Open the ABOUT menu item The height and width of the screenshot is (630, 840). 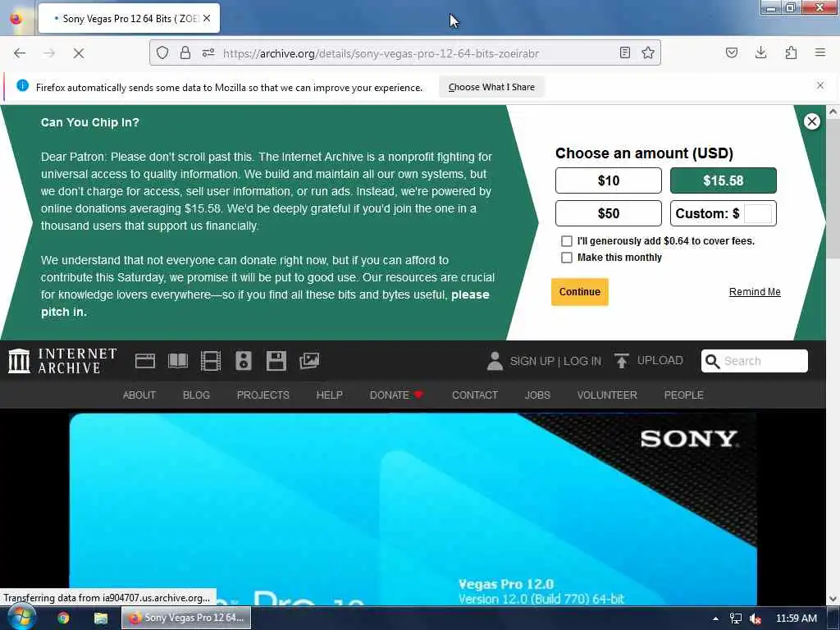point(139,395)
